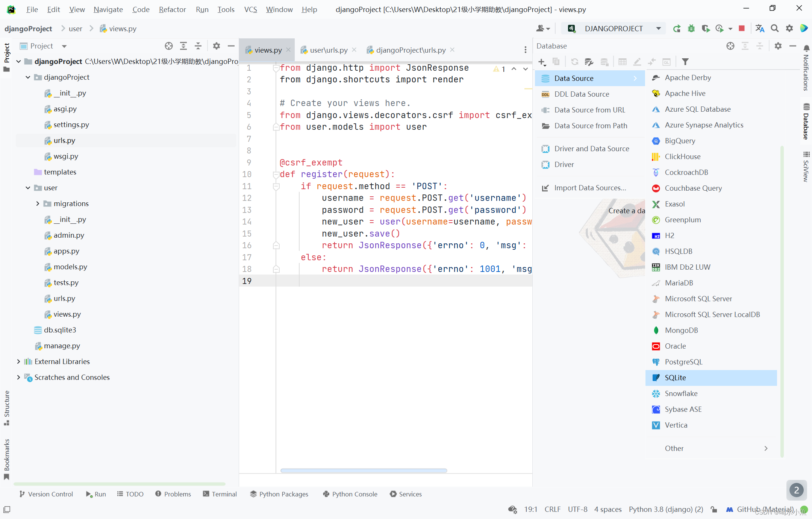Open the Terminal tool window
Image resolution: width=812 pixels, height=519 pixels.
pyautogui.click(x=220, y=494)
